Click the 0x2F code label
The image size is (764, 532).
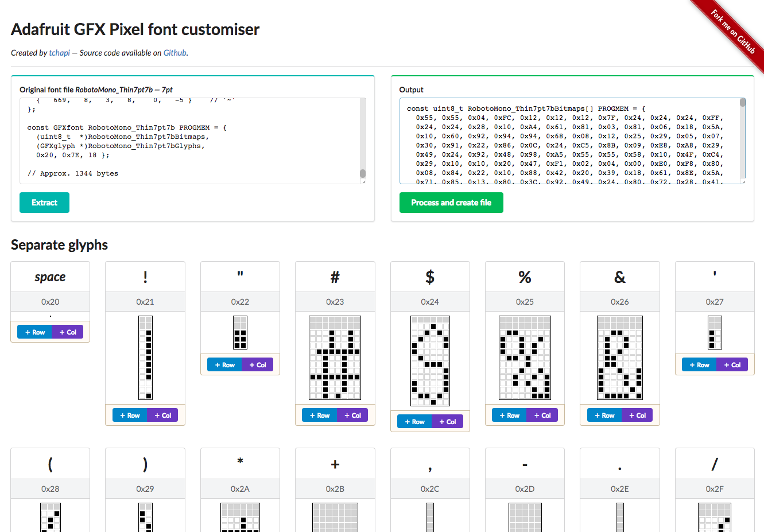(x=715, y=489)
